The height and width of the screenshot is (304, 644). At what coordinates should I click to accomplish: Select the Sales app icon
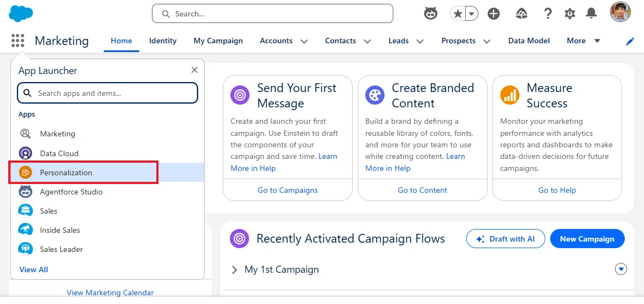click(25, 211)
